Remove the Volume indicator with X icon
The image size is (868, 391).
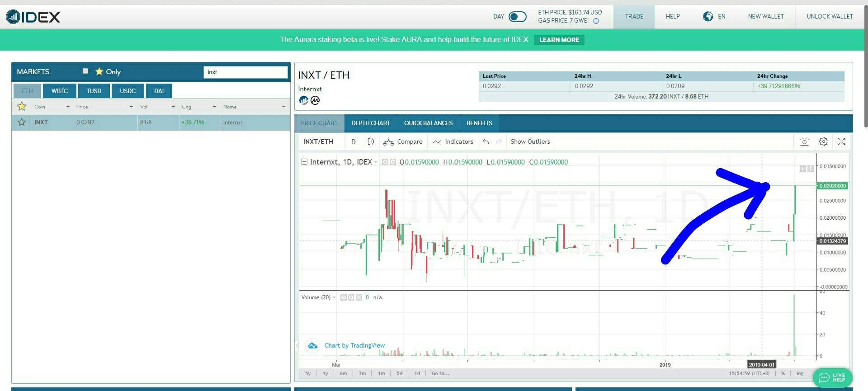pos(359,297)
